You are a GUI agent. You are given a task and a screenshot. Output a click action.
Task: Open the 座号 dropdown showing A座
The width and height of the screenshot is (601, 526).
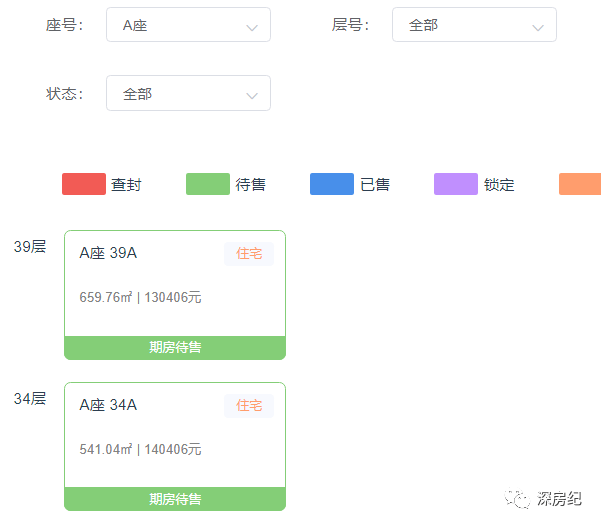tap(187, 25)
